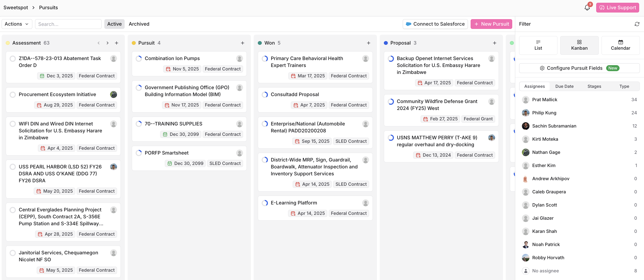Add a card to the Pursuit column
Viewport: 644px width, 280px height.
[242, 43]
